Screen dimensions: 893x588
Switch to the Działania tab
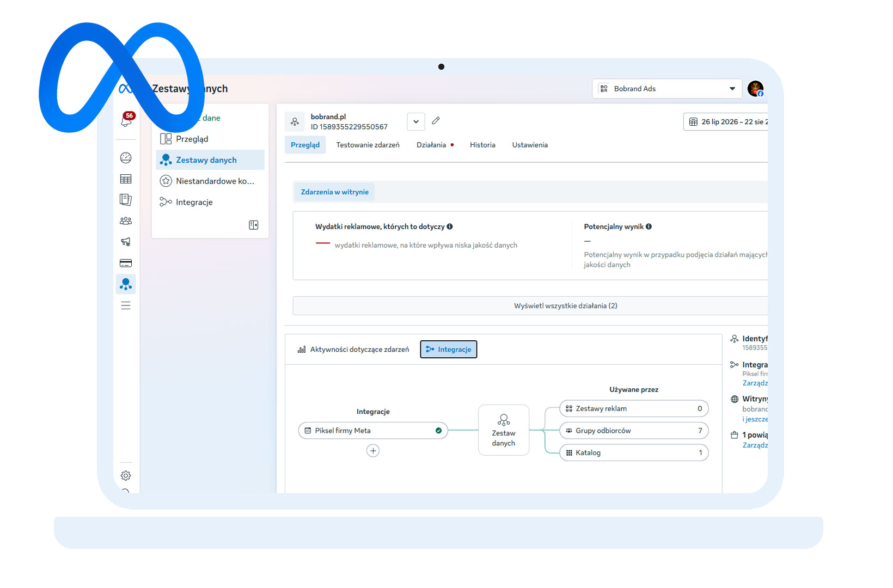pyautogui.click(x=435, y=145)
